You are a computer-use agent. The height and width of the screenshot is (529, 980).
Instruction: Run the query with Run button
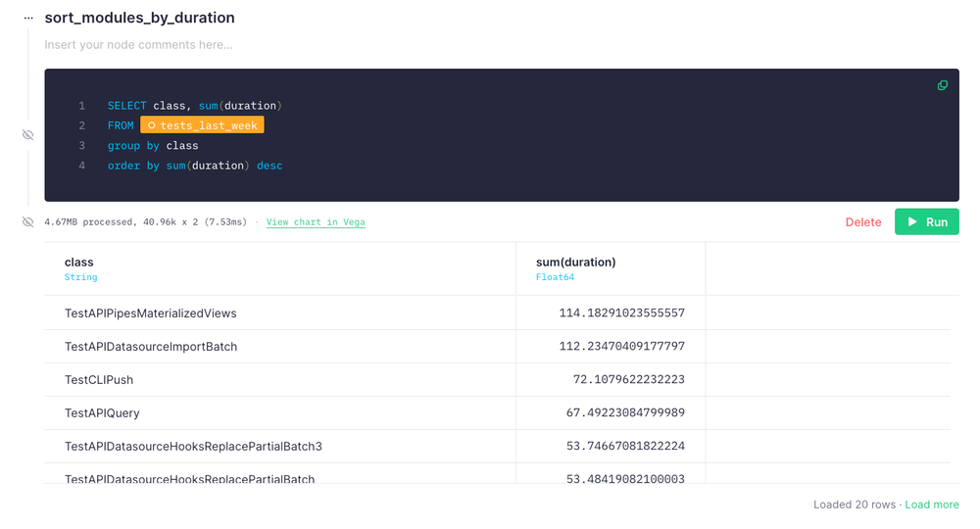point(926,222)
